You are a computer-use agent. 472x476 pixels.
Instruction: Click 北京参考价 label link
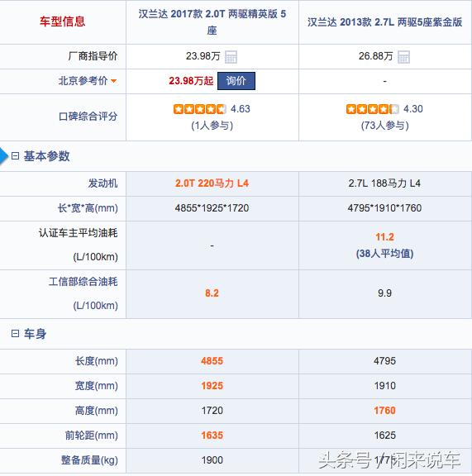tap(83, 81)
